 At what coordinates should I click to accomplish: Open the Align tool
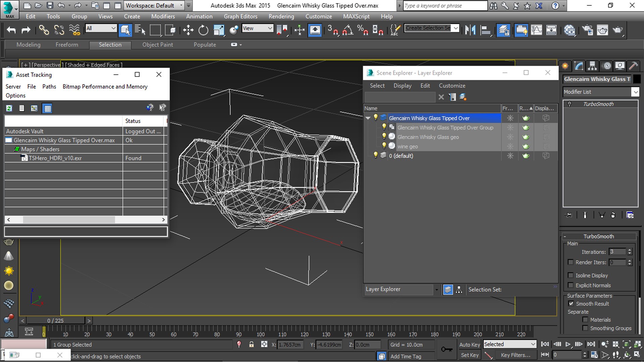pos(485,30)
